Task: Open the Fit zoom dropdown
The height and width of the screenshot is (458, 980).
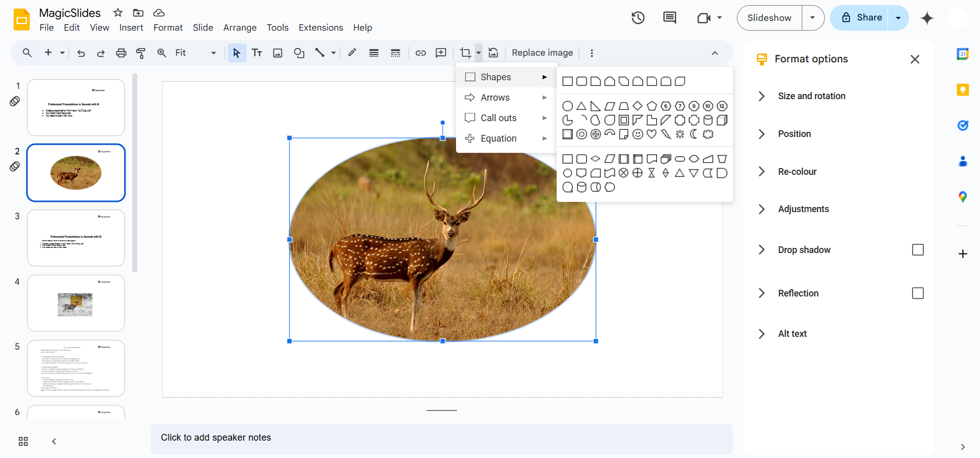Action: (x=195, y=53)
